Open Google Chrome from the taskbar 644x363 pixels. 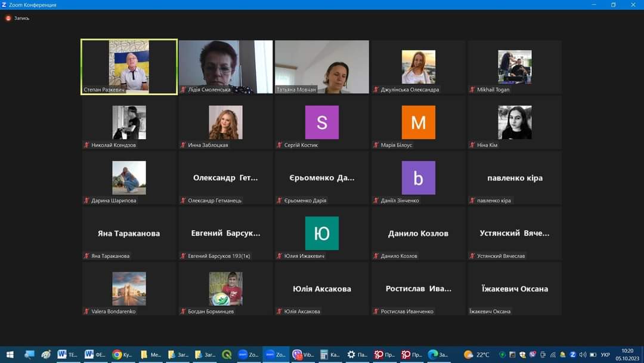click(117, 355)
